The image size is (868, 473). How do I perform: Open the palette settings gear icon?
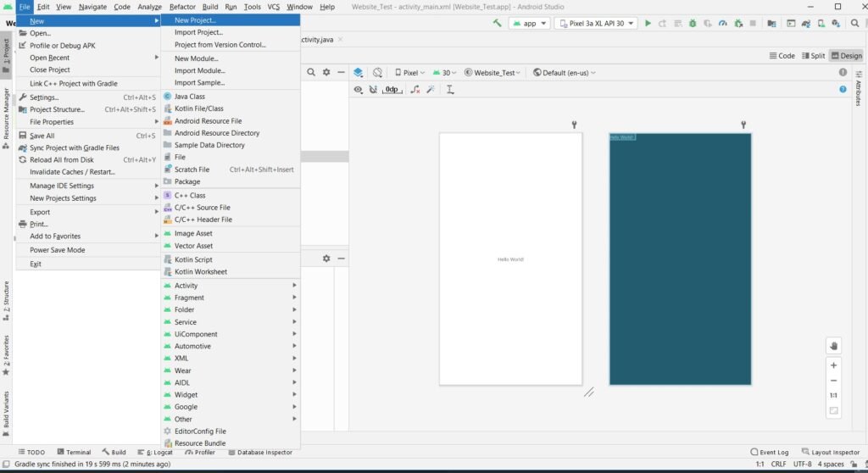tap(326, 73)
